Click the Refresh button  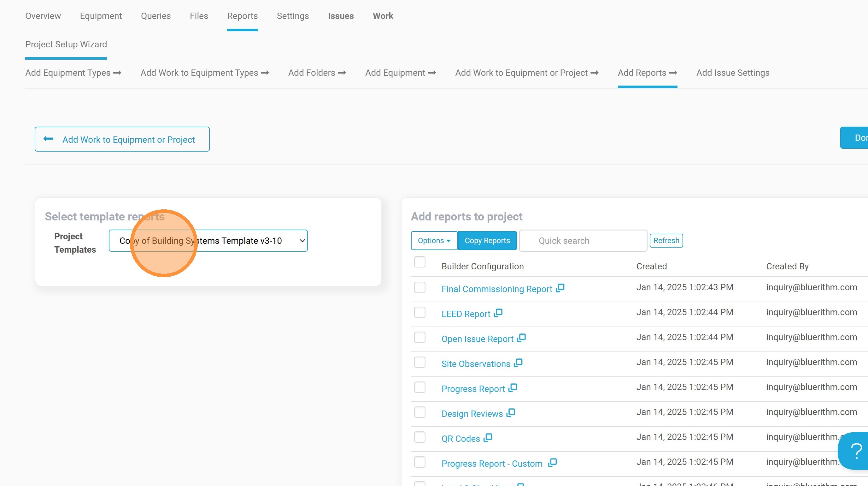pos(666,240)
